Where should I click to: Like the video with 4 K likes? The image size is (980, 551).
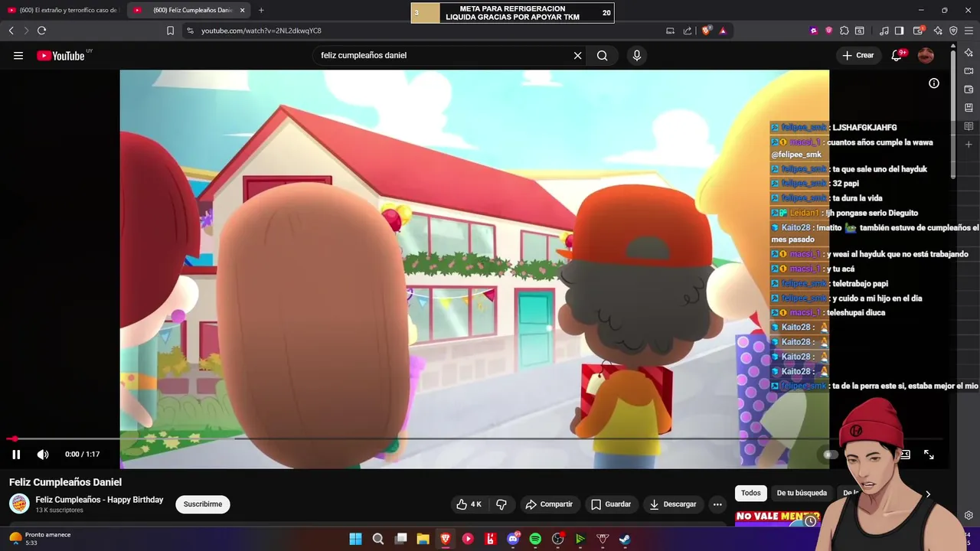click(x=469, y=504)
